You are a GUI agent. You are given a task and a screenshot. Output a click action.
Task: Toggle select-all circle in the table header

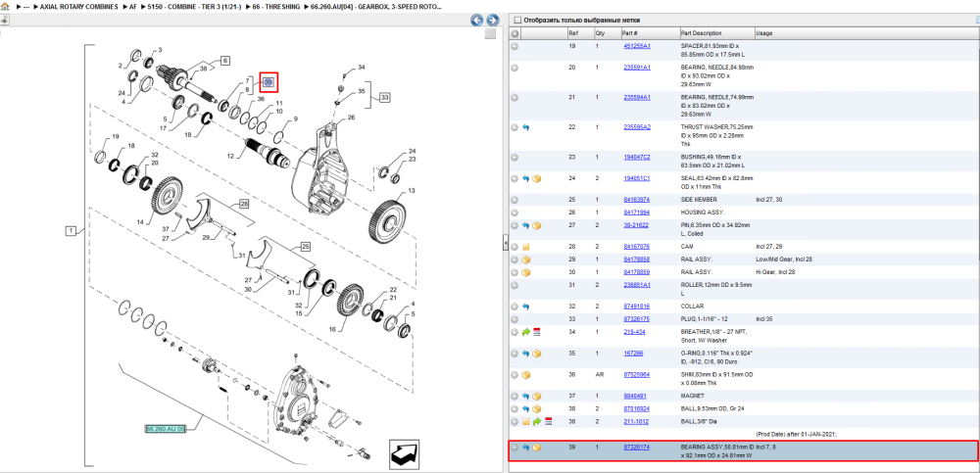point(515,33)
